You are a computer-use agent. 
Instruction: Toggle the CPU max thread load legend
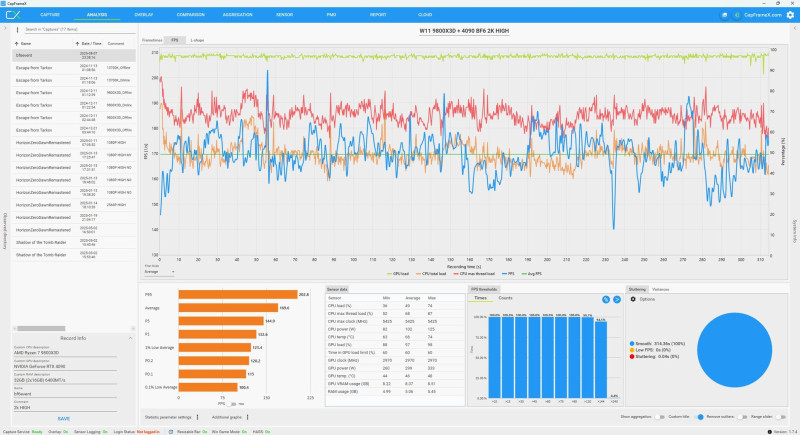tap(474, 274)
